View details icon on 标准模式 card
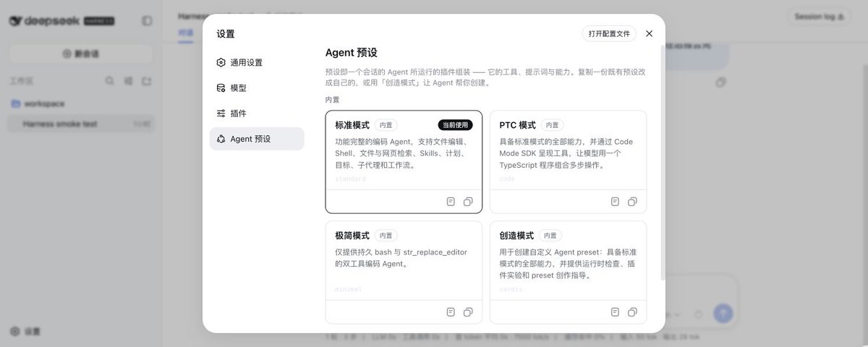The image size is (868, 347). (x=451, y=202)
